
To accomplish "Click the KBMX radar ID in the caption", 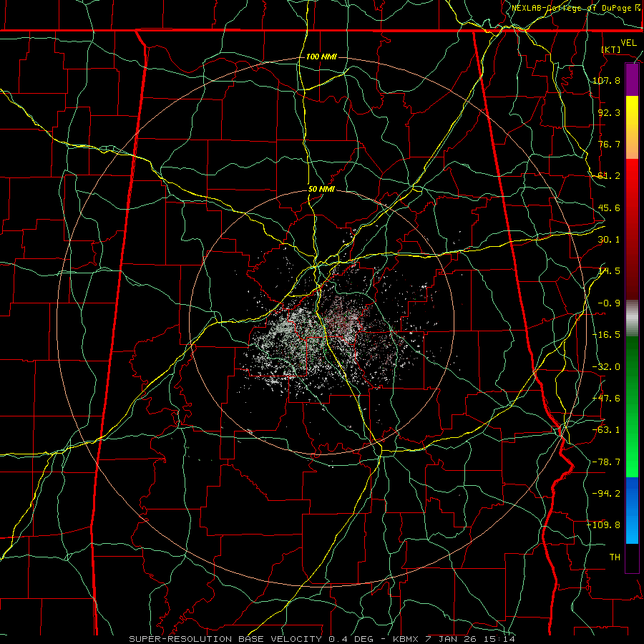I will coord(406,639).
